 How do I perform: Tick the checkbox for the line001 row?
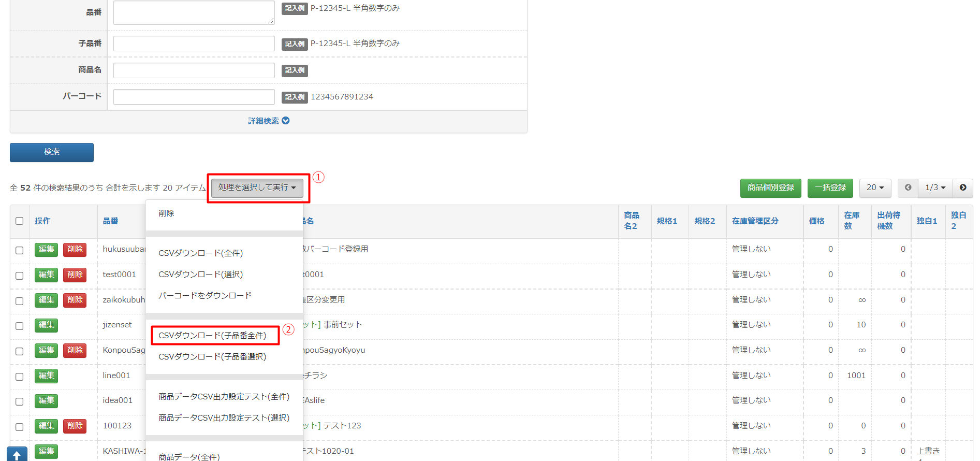coord(20,377)
